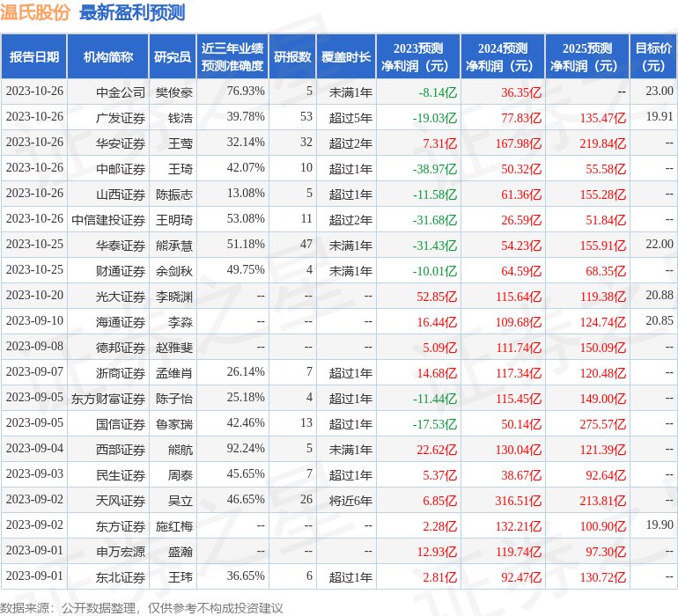Click target price 20.85
Screen dimensions: 678x616
pos(660,320)
